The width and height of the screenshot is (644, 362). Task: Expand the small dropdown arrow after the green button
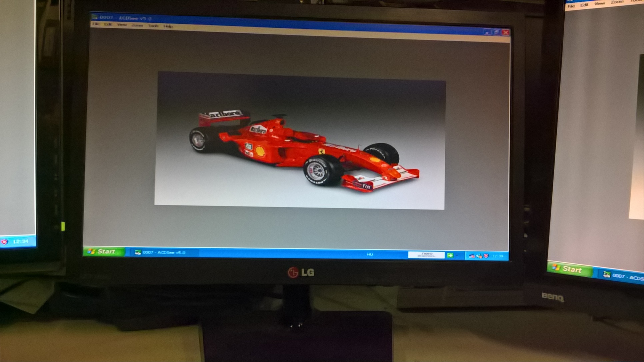tap(457, 256)
